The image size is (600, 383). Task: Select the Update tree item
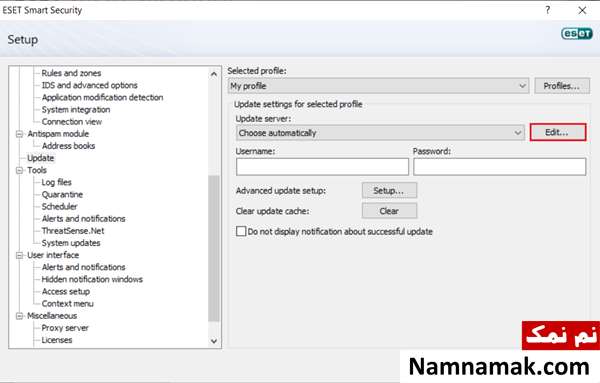coord(40,158)
